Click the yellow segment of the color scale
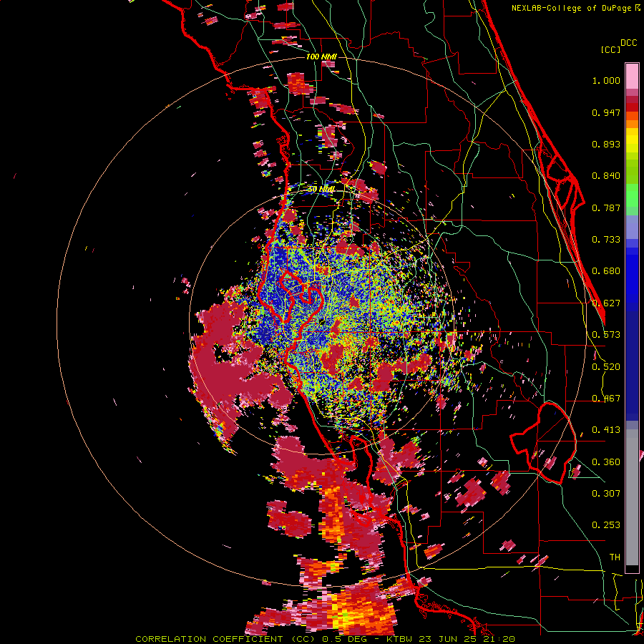The image size is (644, 644). 632,141
